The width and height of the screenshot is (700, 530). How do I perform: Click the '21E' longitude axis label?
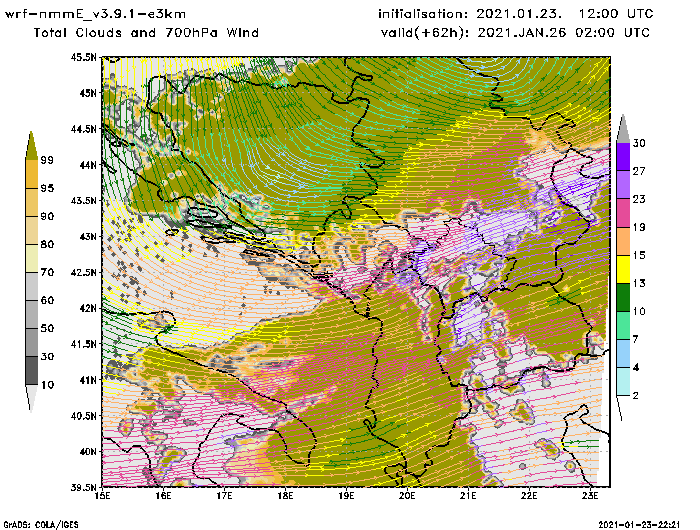coord(468,496)
